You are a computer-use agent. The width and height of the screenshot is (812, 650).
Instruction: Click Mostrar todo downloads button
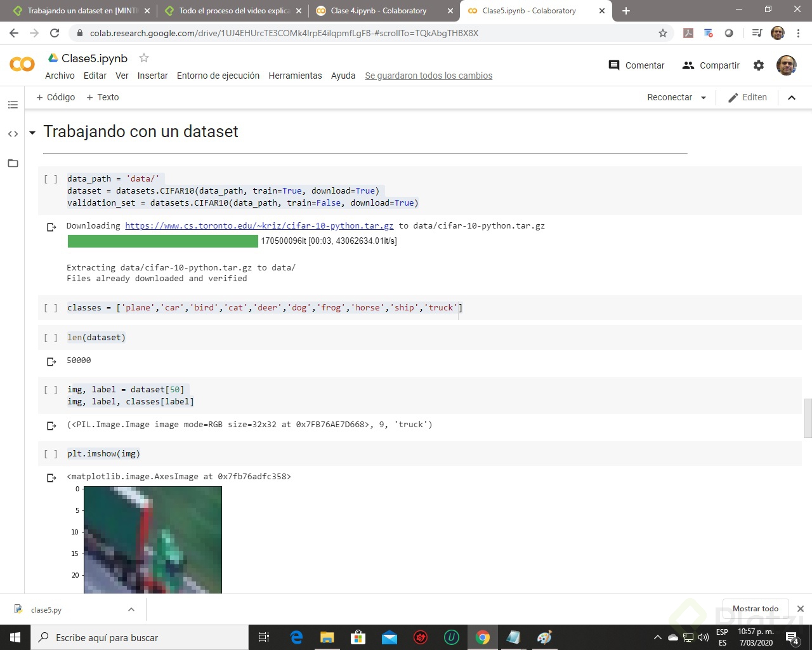[x=756, y=609]
